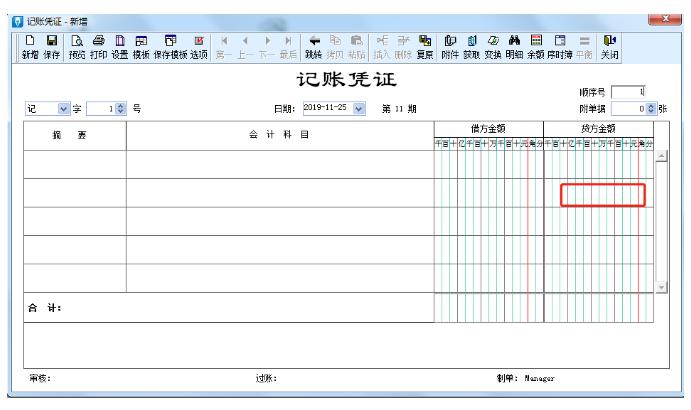Click the first row 借方金额 debit cell
691x410 pixels.
[489, 164]
